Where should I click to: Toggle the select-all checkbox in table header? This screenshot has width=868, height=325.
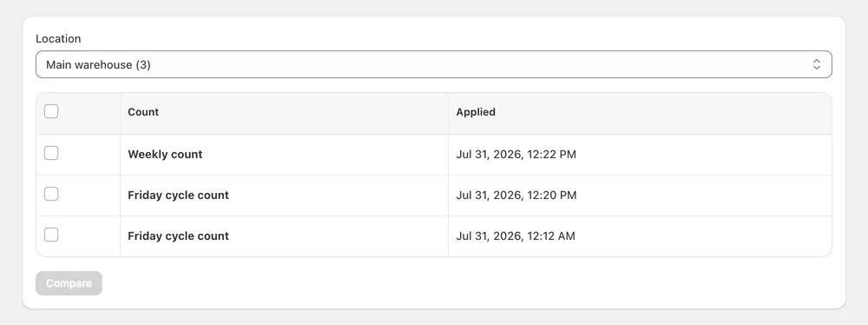(x=51, y=111)
